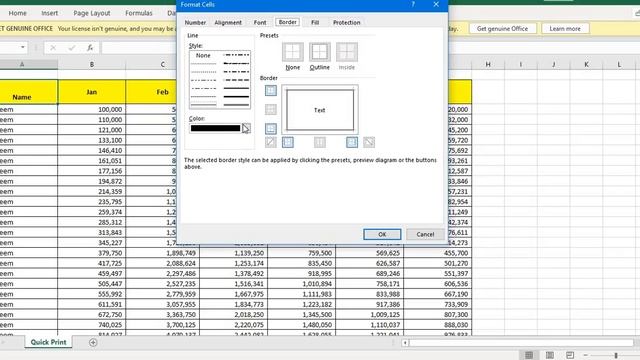
Task: Select None in line style list
Action: (x=203, y=56)
